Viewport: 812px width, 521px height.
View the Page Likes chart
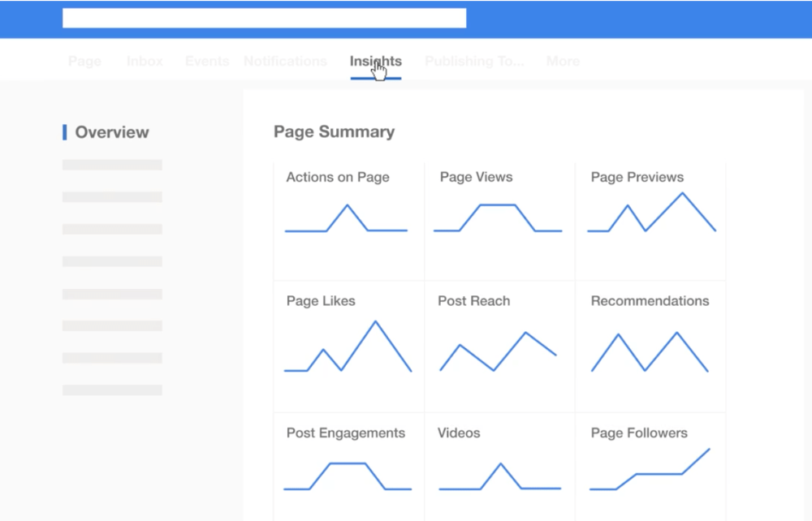tap(348, 347)
